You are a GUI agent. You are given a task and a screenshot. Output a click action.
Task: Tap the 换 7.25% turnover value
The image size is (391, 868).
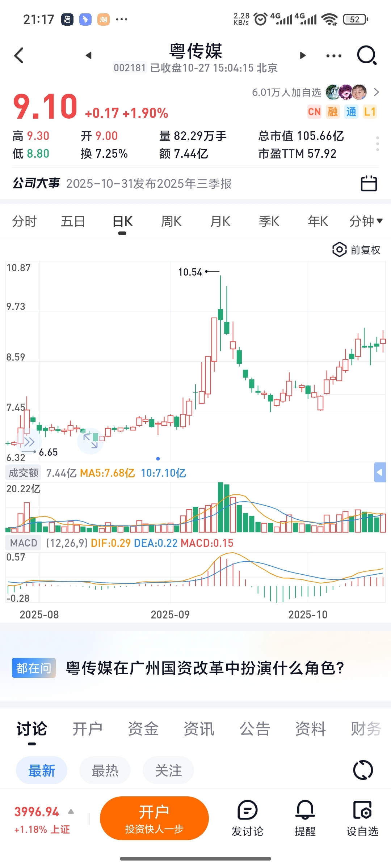pos(104,154)
